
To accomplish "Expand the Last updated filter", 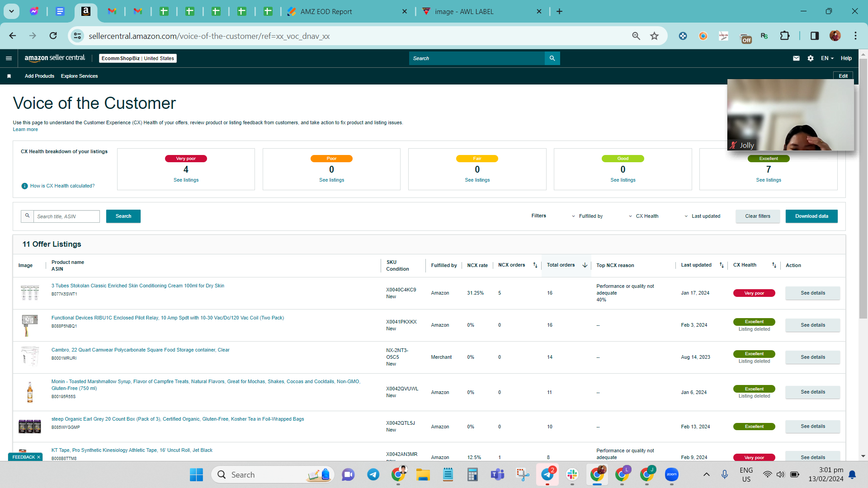I will [x=702, y=216].
